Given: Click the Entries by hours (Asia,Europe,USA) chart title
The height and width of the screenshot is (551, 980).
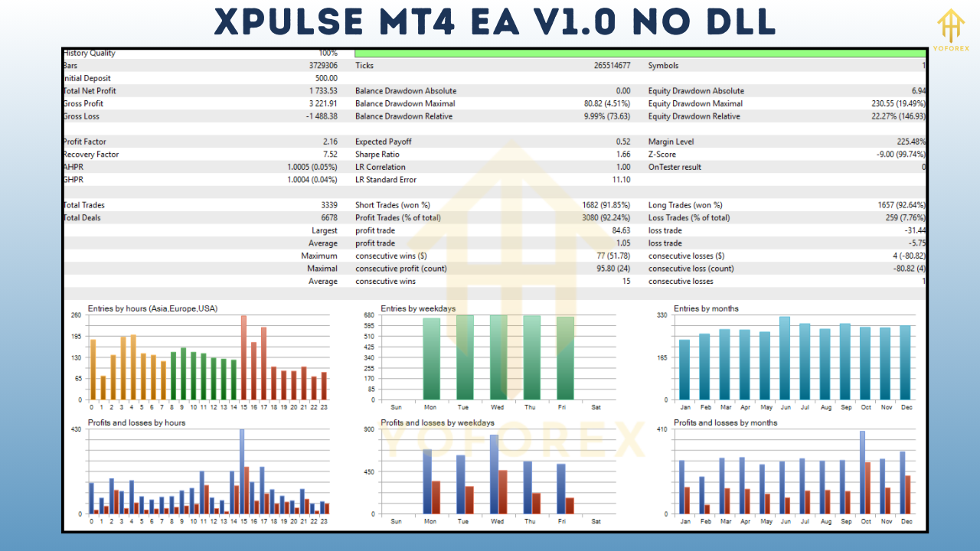Looking at the screenshot, I should [x=152, y=308].
